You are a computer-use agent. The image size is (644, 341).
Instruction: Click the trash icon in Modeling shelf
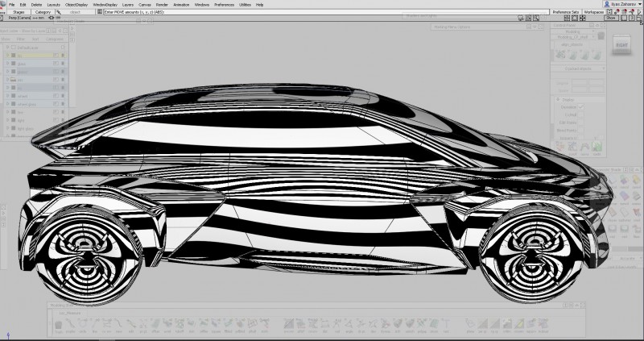[x=58, y=325]
